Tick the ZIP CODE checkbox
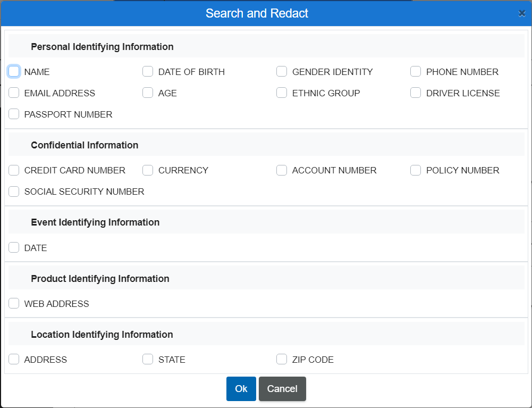Image resolution: width=532 pixels, height=408 pixels. point(282,360)
